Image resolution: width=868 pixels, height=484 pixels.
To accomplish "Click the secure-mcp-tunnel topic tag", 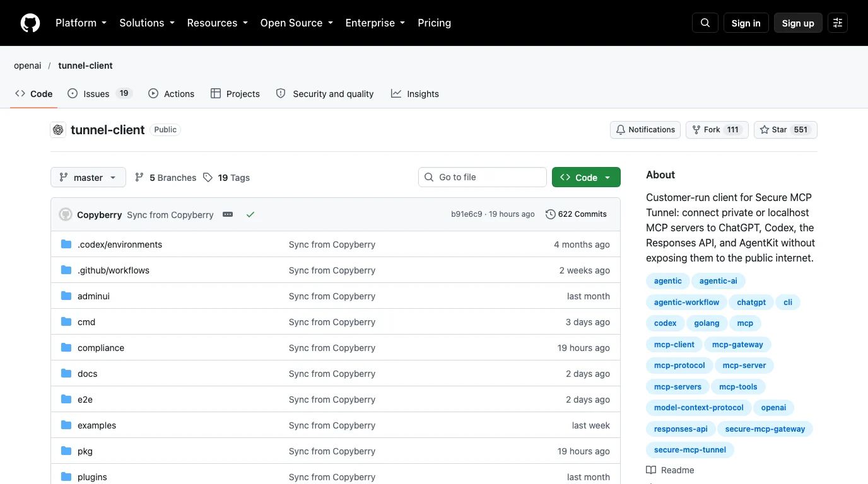I will coord(690,450).
